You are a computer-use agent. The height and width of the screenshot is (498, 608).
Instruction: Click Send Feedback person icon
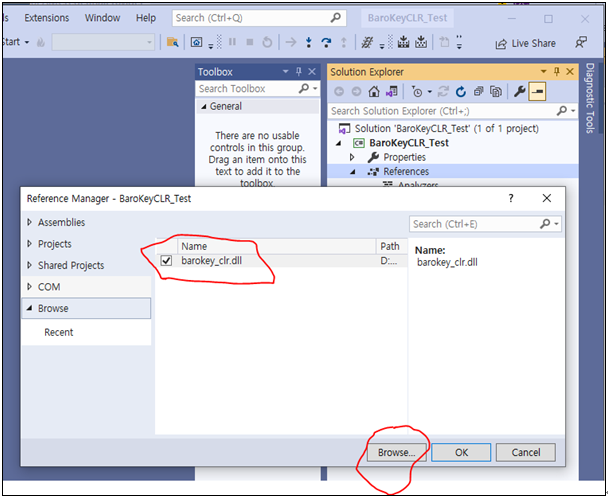point(581,42)
